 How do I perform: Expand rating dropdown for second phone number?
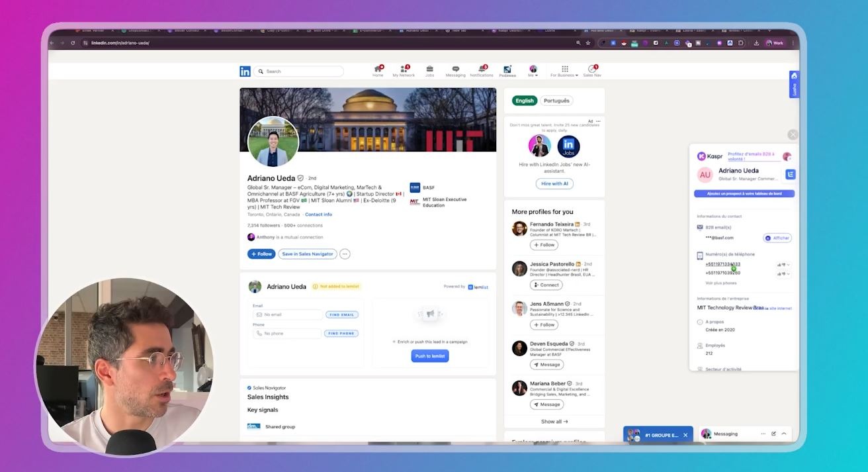click(x=789, y=273)
